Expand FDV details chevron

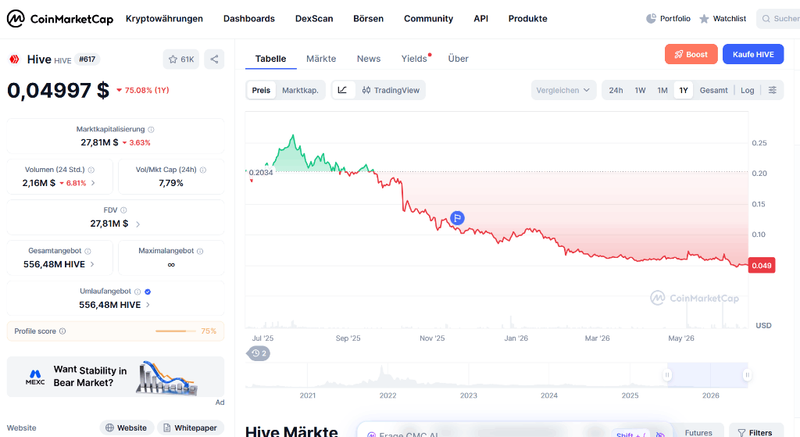(138, 224)
